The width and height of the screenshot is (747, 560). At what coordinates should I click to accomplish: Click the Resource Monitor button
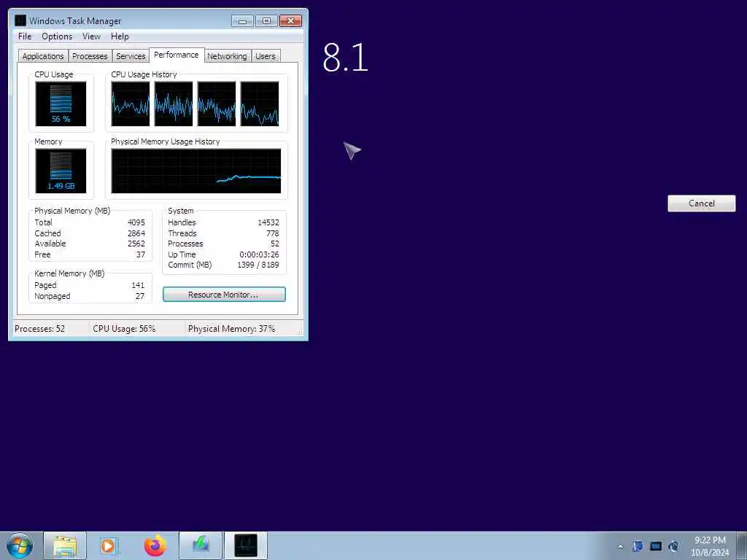224,295
